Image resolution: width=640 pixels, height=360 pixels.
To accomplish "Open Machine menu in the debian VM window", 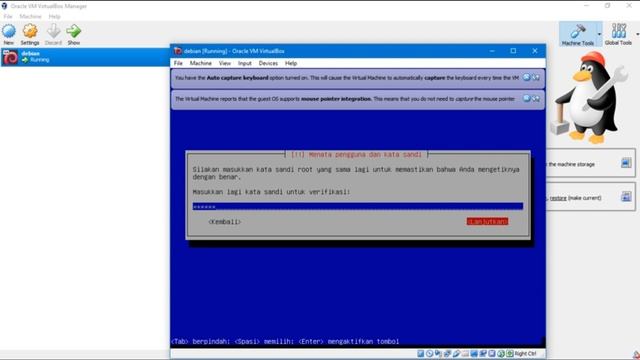I will coord(200,63).
